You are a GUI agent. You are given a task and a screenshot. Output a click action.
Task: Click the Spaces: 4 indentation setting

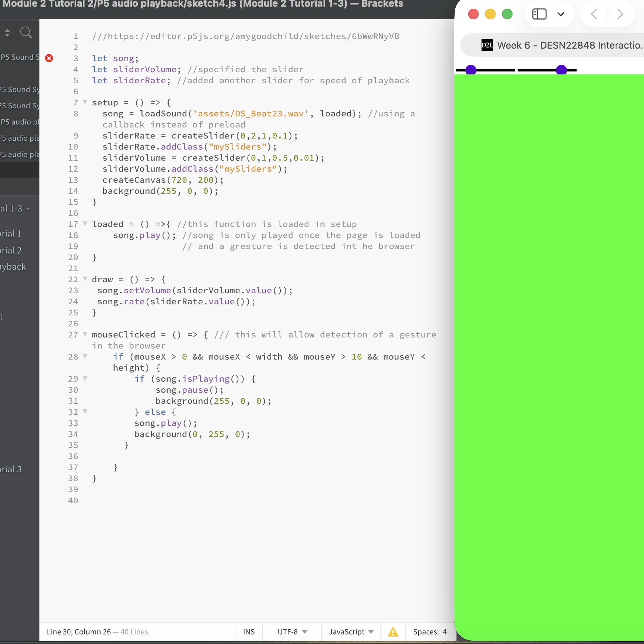pos(430,632)
